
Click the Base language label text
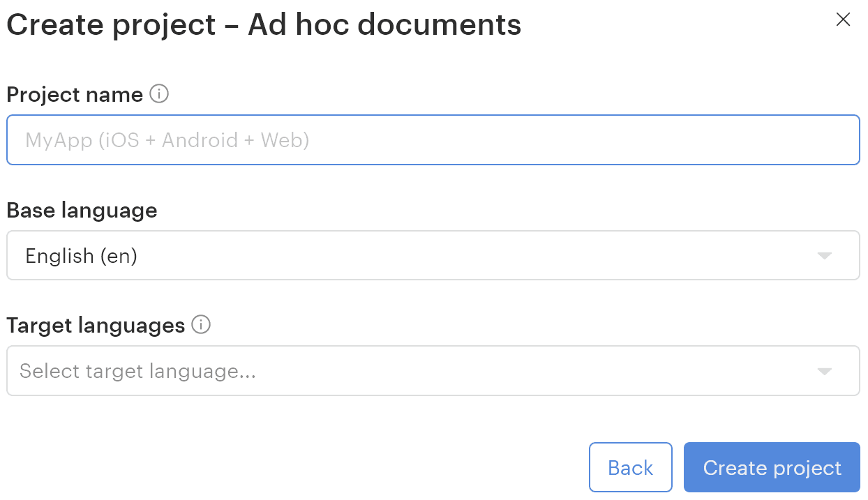point(82,210)
